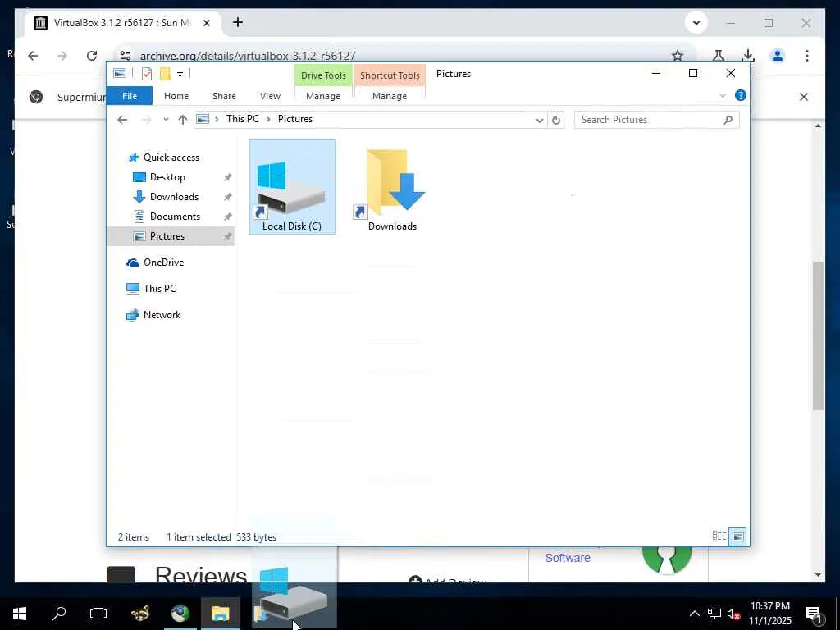Click This PC in the address breadcrumb
Image resolution: width=840 pixels, height=630 pixels.
pos(242,119)
